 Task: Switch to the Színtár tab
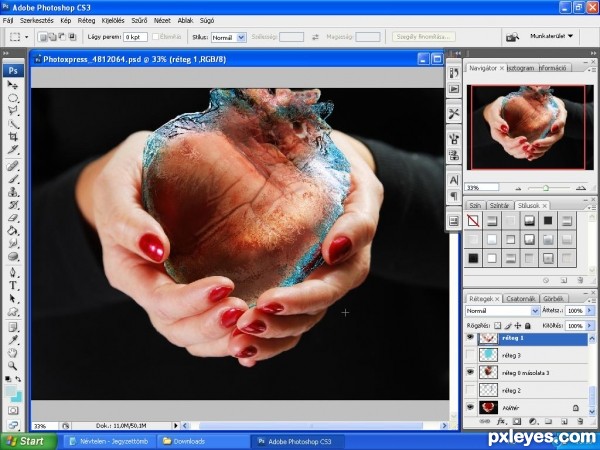point(499,205)
